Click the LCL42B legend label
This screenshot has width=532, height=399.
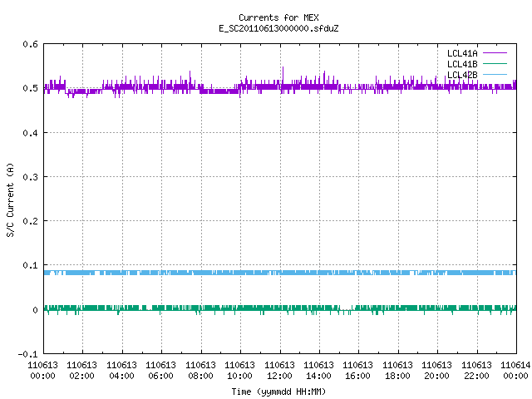click(x=462, y=75)
